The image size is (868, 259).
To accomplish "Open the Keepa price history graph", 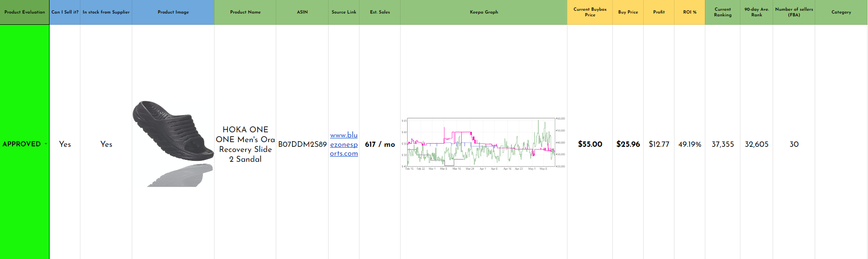I will [x=483, y=144].
